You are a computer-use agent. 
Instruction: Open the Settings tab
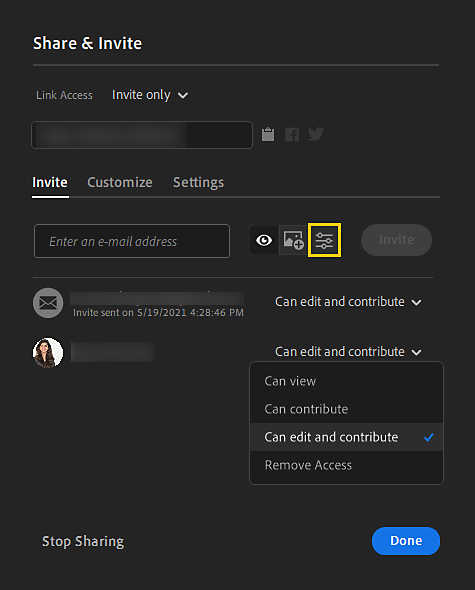tap(198, 182)
